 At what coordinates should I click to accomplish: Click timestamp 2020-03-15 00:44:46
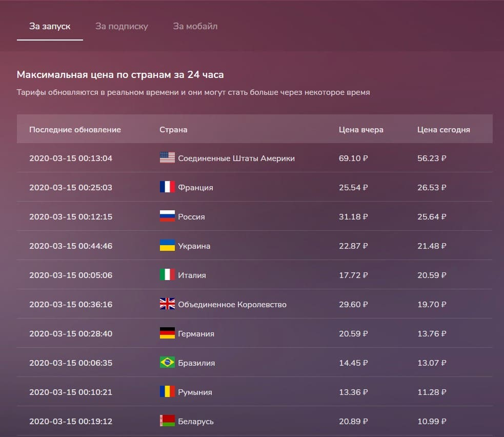[x=71, y=246]
